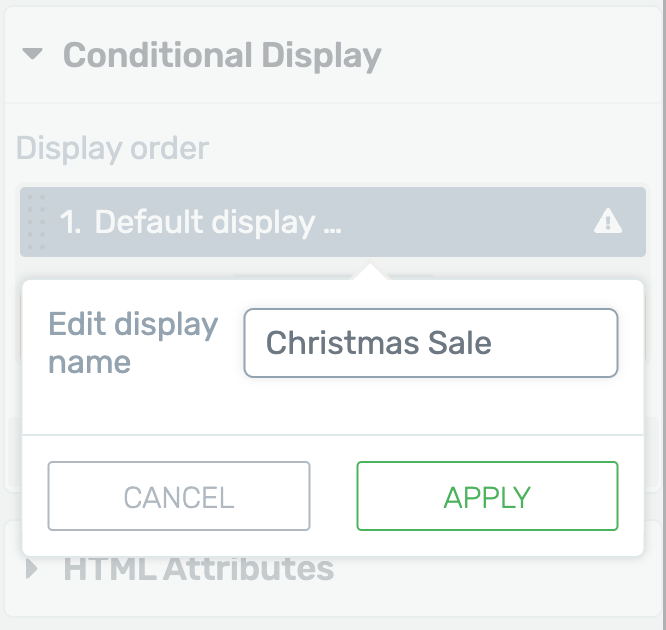Click the HTML Attributes header title
Screen dimensions: 666x630
click(x=199, y=569)
